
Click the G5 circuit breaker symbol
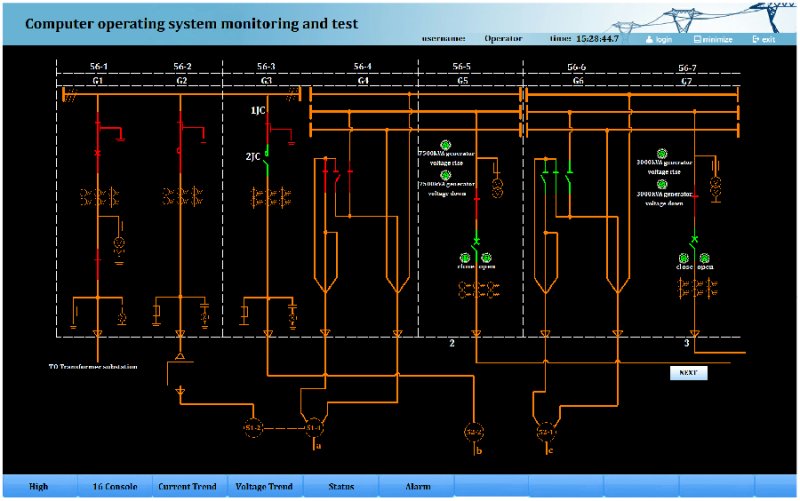(477, 241)
